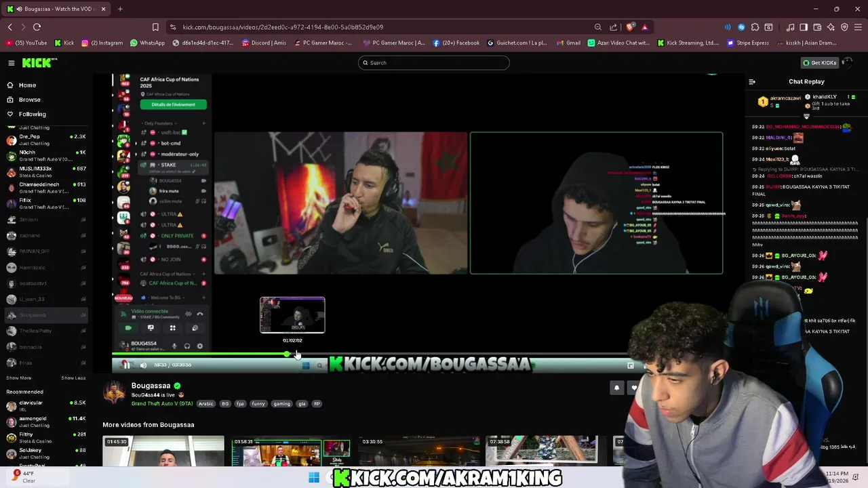
Task: Open the 01:45:30 video thumbnail
Action: click(x=163, y=451)
